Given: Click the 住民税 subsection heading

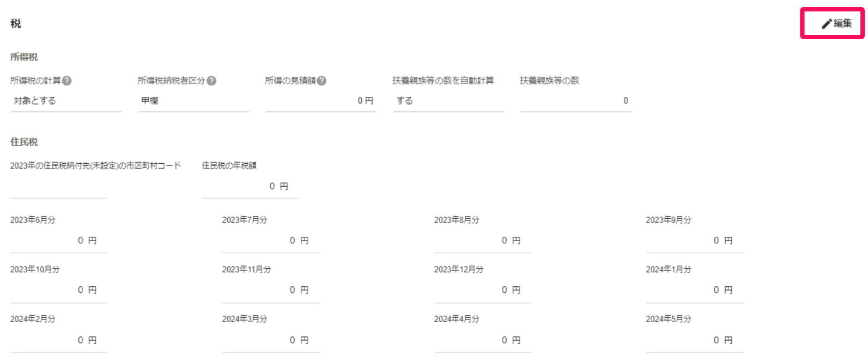Looking at the screenshot, I should (24, 142).
